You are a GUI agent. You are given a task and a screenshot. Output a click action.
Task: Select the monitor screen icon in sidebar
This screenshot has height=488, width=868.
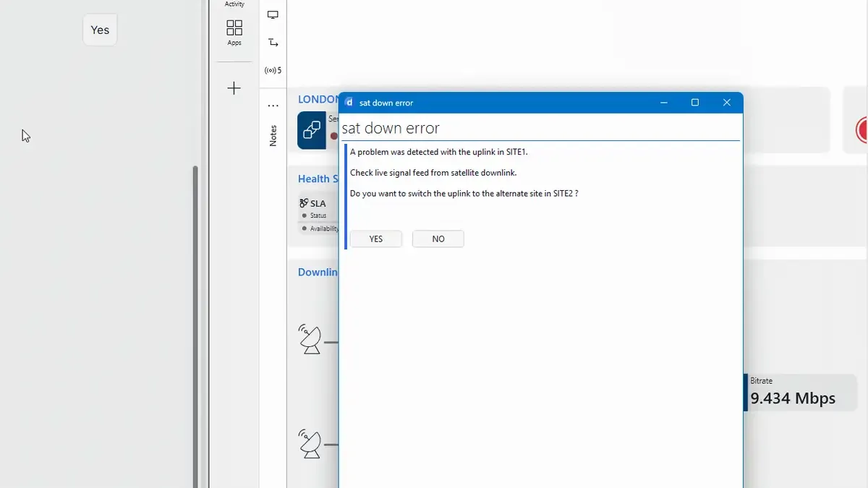pos(273,15)
